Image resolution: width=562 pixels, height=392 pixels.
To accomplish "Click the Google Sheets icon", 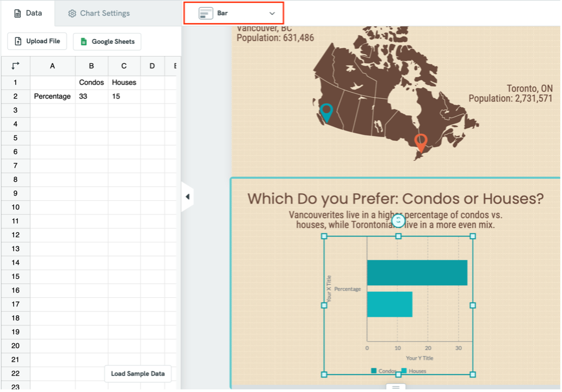I will (83, 42).
